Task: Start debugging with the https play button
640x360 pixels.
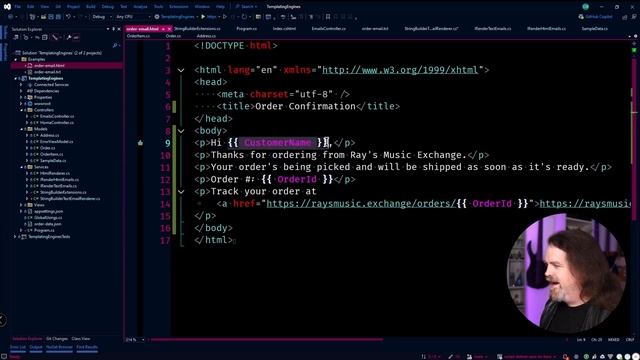Action: pyautogui.click(x=209, y=17)
